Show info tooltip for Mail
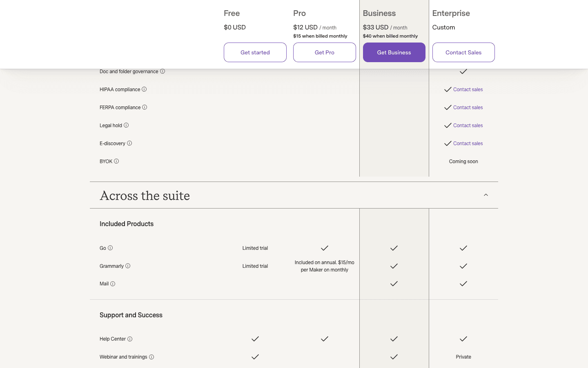 [113, 284]
